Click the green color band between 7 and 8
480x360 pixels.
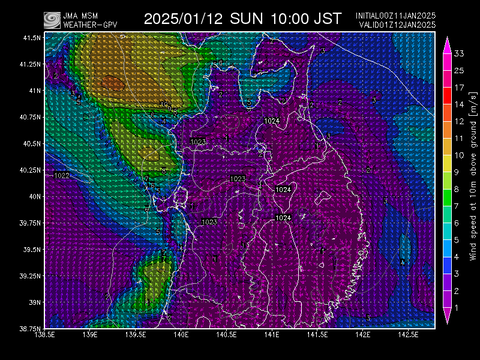point(447,198)
